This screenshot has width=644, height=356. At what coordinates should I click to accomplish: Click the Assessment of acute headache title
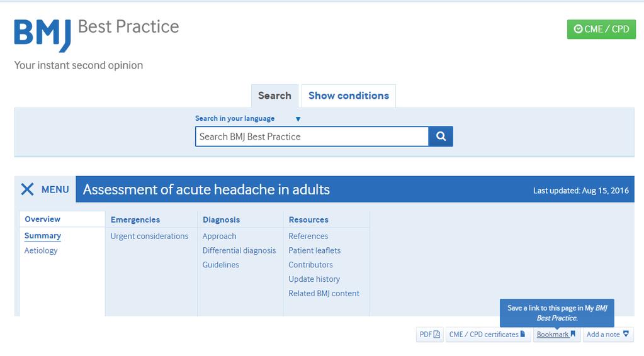click(x=206, y=189)
